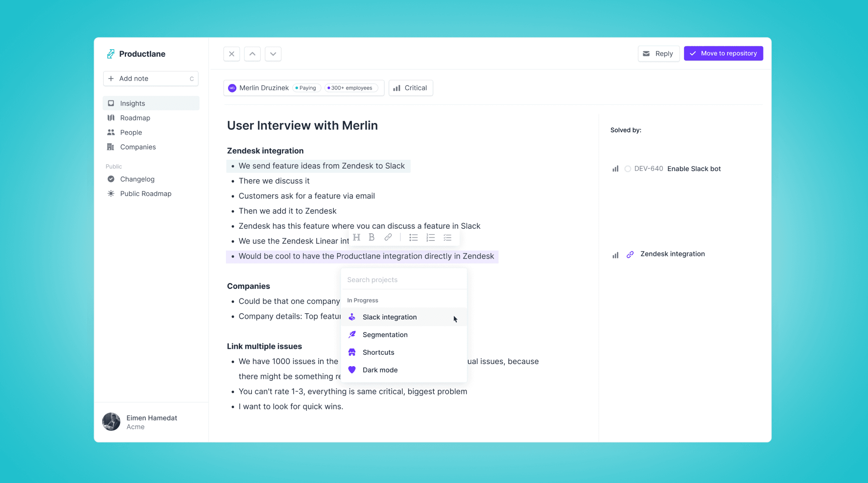
Task: Open the Insights section
Action: (151, 103)
